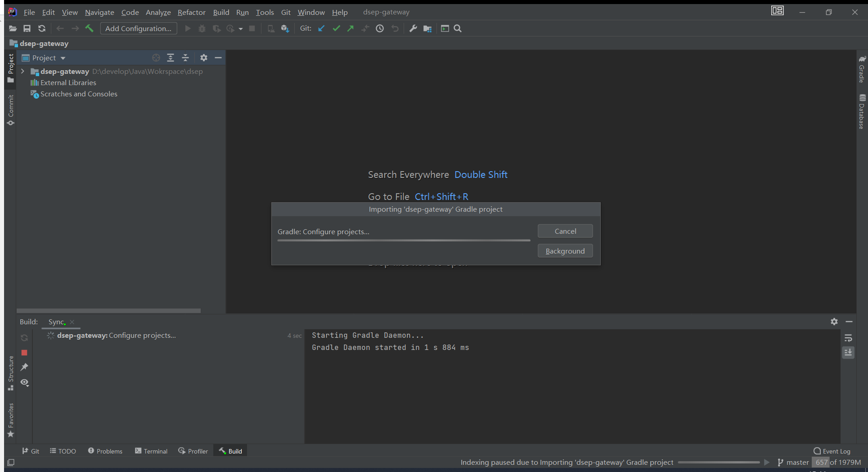Click the status bar indexing progress bar
Viewport: 868px width, 472px height.
click(x=719, y=462)
